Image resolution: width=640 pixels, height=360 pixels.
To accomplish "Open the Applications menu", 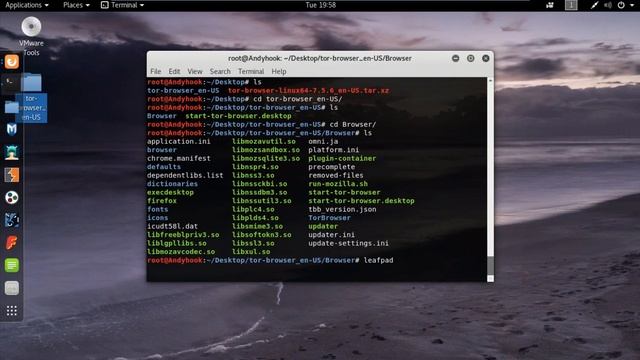I will 27,5.
